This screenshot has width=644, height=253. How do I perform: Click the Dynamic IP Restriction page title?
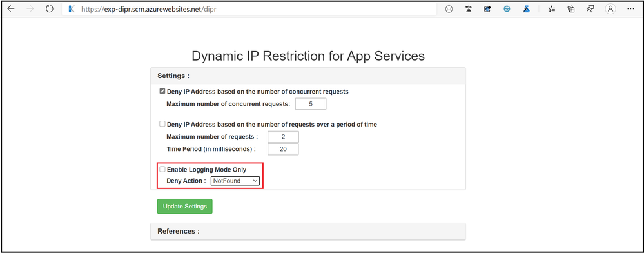pos(308,56)
